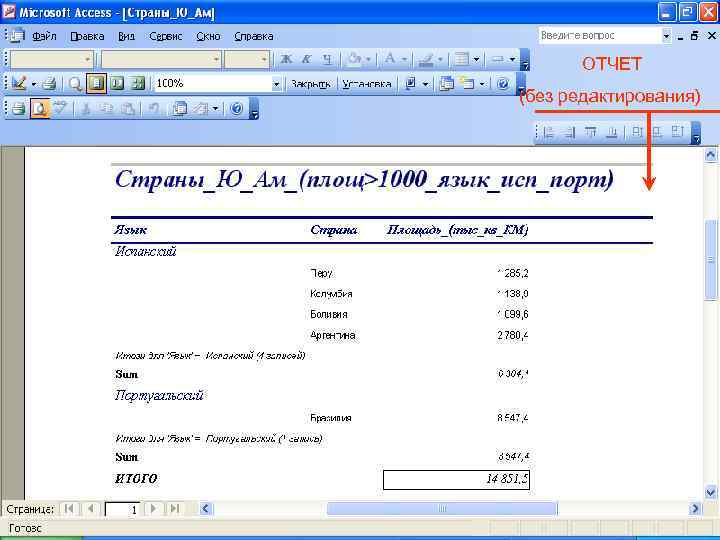
Task: Click the Help icon beside New Object
Action: coord(503,84)
